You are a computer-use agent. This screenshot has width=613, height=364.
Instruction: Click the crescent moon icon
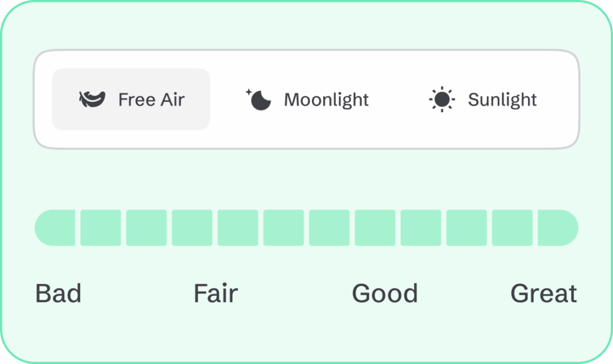point(259,99)
